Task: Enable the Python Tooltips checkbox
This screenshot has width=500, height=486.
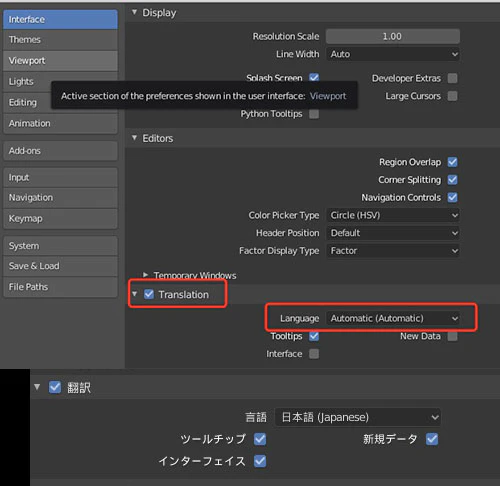Action: (314, 114)
